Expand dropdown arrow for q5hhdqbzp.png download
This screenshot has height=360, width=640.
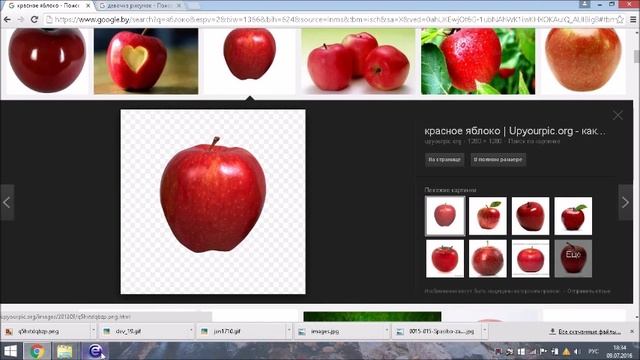click(x=93, y=331)
